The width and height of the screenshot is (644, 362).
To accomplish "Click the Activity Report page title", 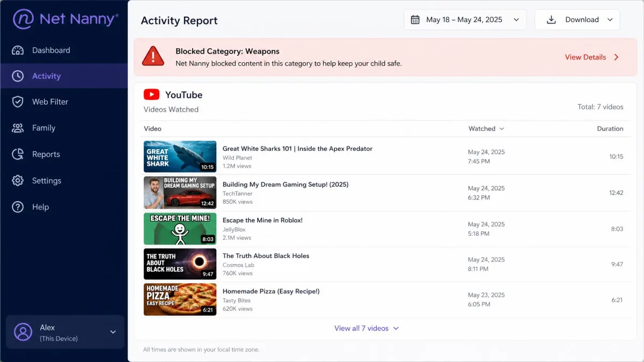I will 179,20.
